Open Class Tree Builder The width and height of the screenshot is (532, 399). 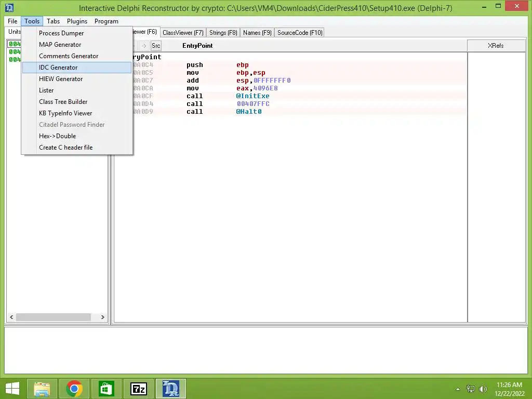pos(77,102)
